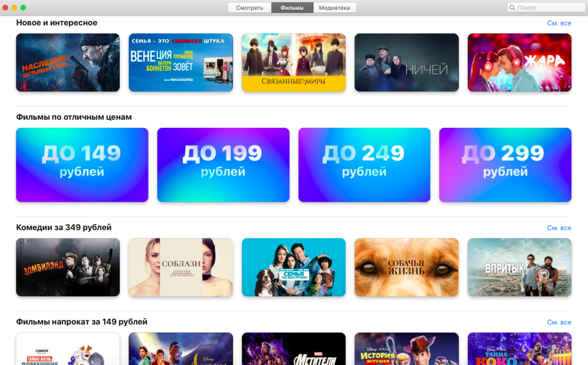The image size is (588, 365).
Task: Open the До 149 рублей banner
Action: [82, 165]
